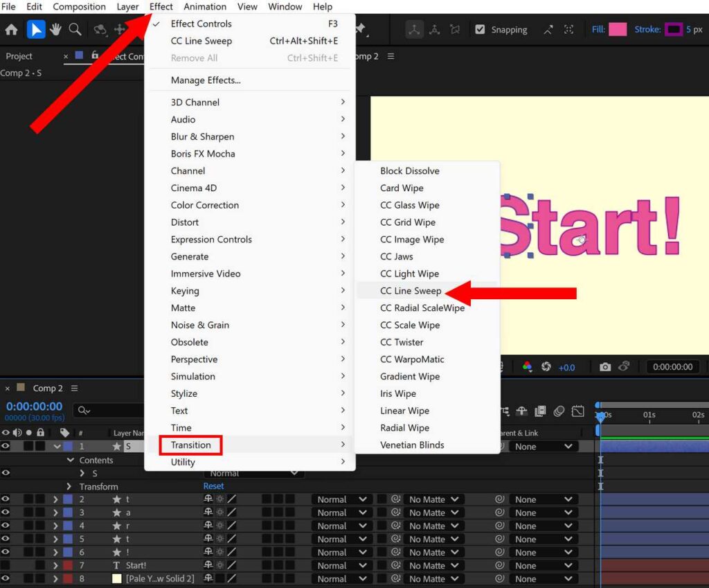Click the motion blur timeline switch icon
This screenshot has width=709, height=588.
click(559, 411)
